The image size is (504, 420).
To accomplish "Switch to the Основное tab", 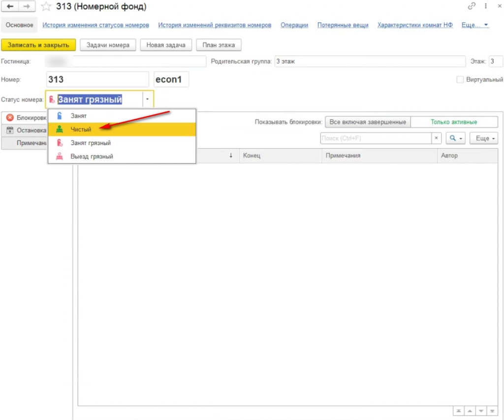I will pos(19,25).
